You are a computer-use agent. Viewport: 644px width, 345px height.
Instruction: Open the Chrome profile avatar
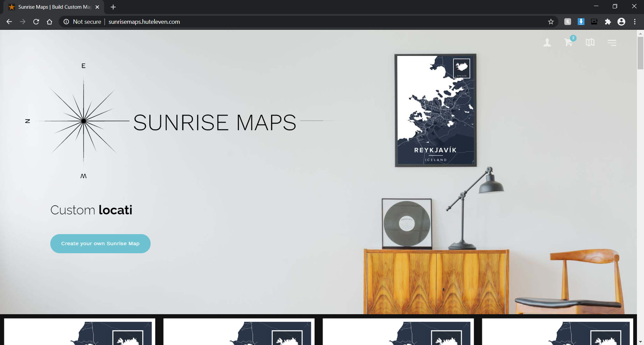tap(621, 22)
